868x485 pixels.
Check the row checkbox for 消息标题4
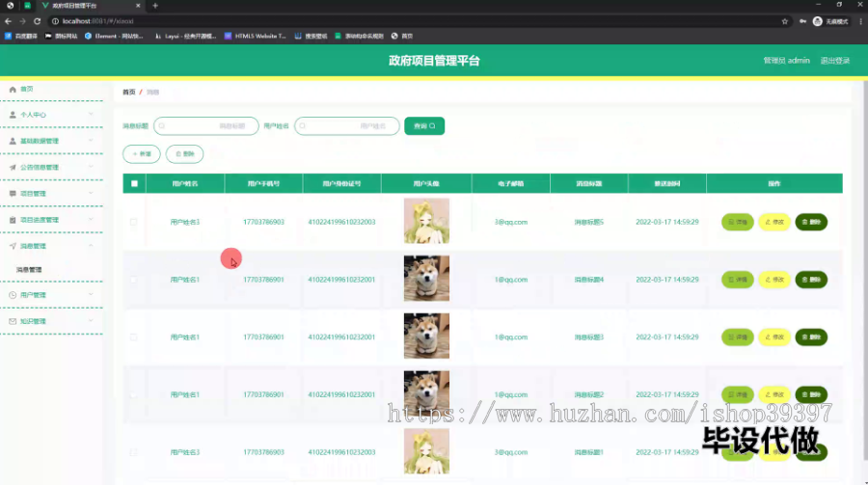pyautogui.click(x=133, y=280)
